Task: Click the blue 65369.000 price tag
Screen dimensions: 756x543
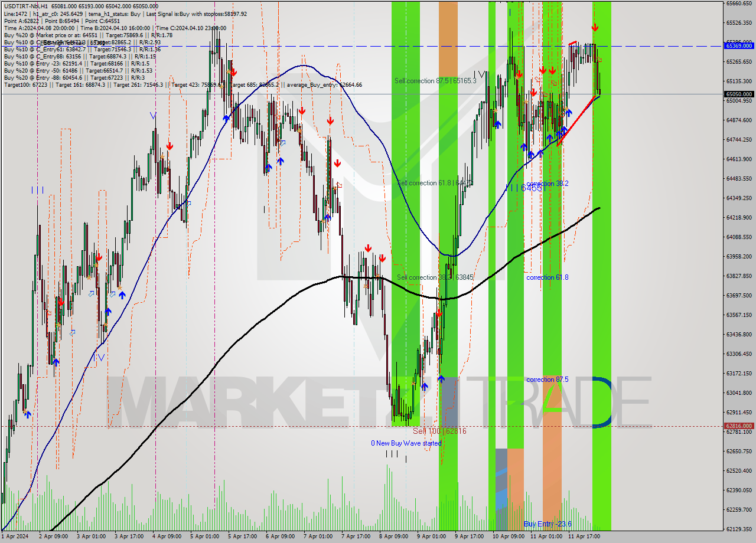Action: tap(739, 45)
